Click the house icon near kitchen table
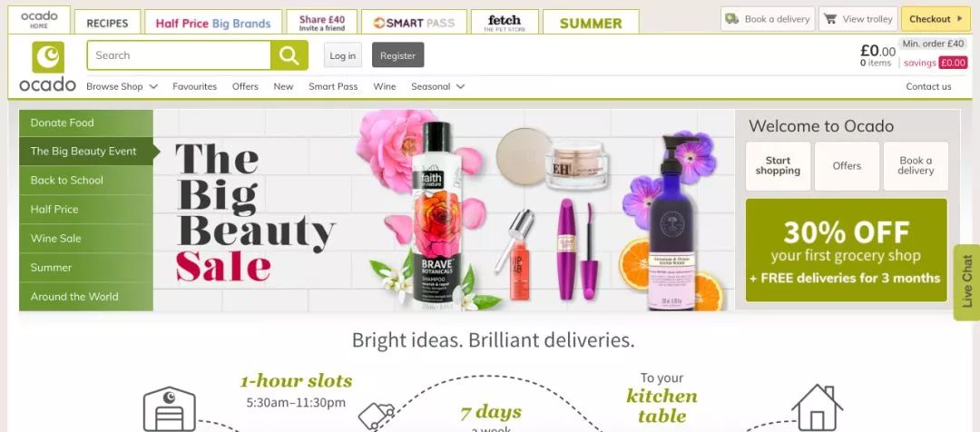 point(817,407)
